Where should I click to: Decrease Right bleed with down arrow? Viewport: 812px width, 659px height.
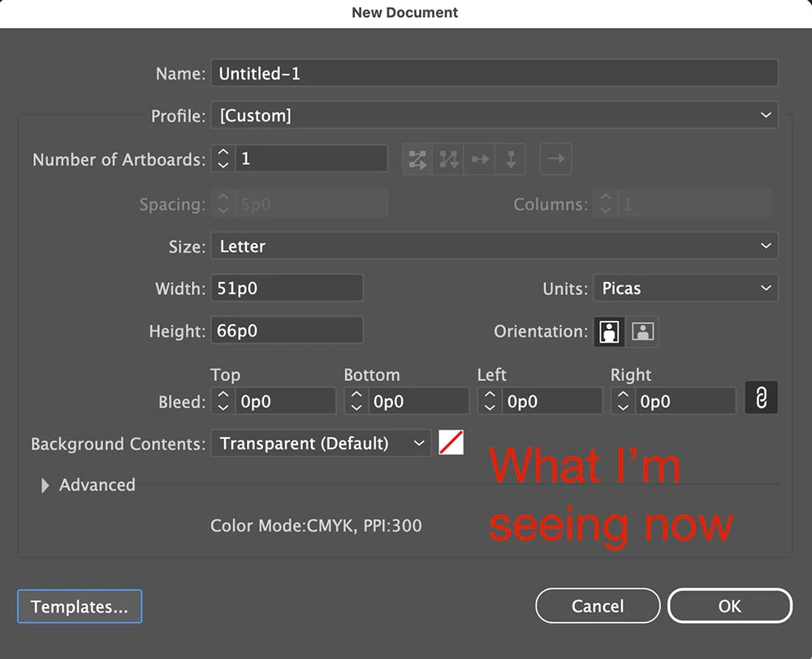point(623,408)
